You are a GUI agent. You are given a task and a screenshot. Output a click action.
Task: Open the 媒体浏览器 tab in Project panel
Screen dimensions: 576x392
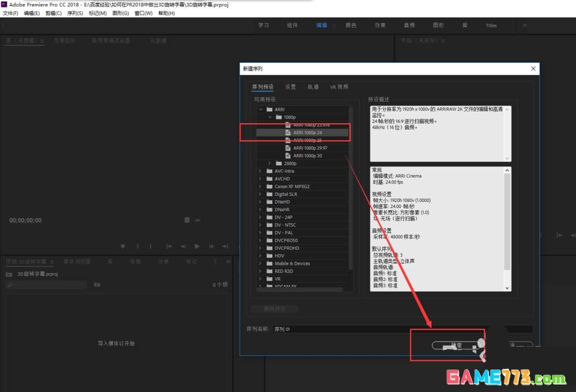pos(77,262)
